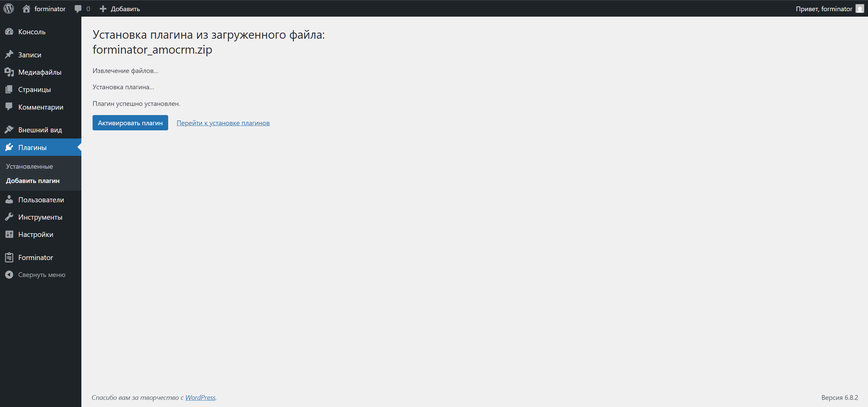Click the Консоль dashboard icon

click(9, 32)
